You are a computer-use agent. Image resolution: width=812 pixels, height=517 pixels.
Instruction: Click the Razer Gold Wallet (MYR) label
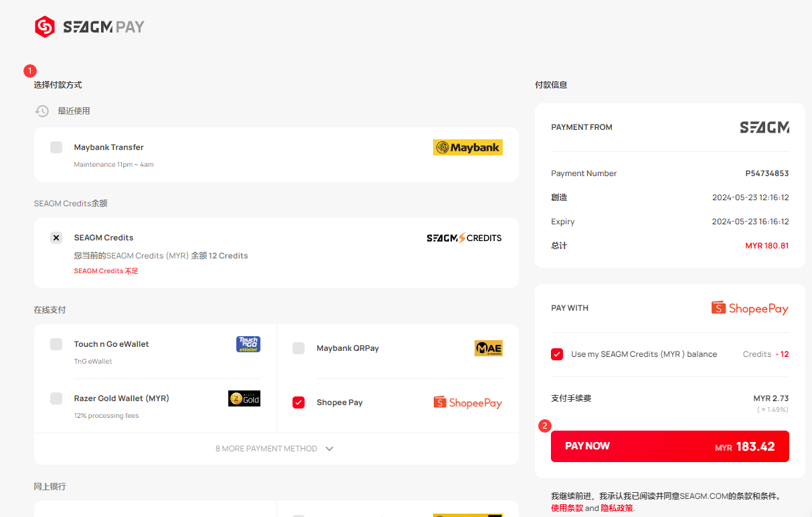122,398
